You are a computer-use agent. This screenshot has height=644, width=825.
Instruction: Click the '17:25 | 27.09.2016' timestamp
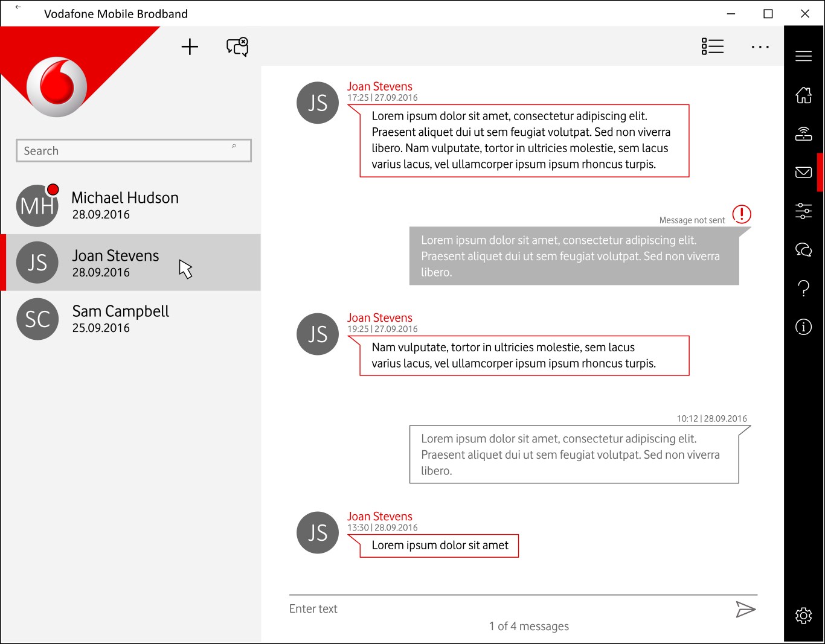(382, 98)
